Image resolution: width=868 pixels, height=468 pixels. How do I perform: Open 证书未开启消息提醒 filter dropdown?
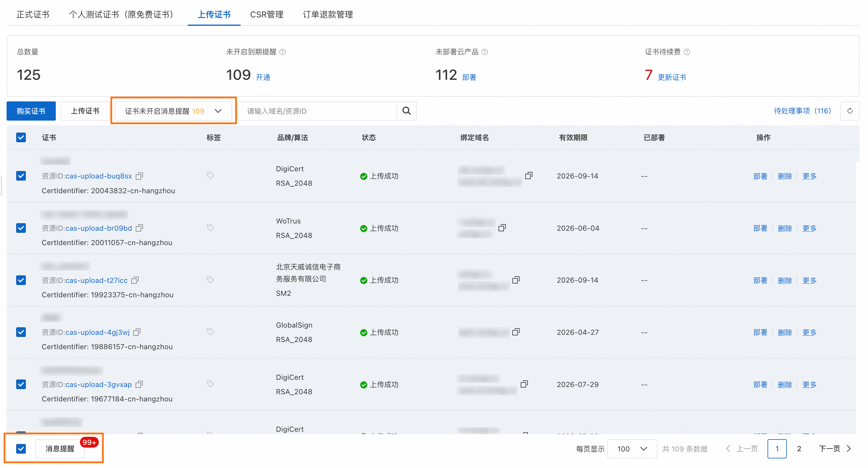click(x=173, y=111)
